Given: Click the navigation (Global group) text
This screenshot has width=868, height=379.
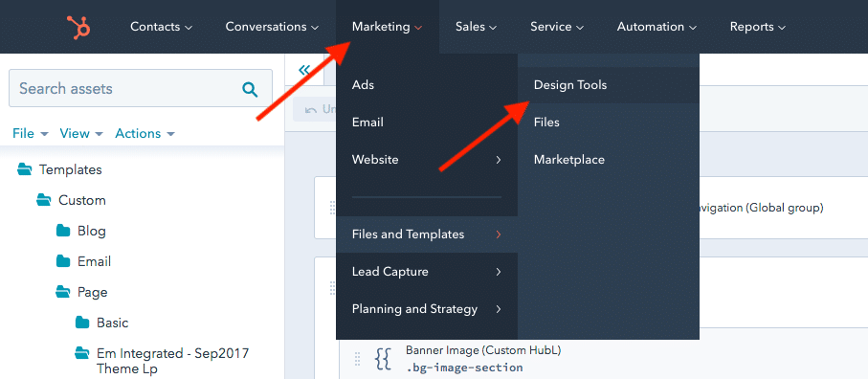Looking at the screenshot, I should click(761, 208).
